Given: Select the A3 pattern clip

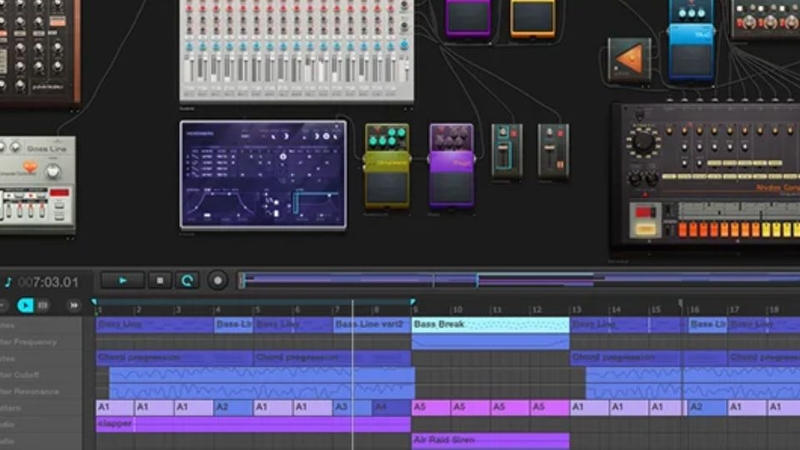Looking at the screenshot, I should pyautogui.click(x=352, y=408).
